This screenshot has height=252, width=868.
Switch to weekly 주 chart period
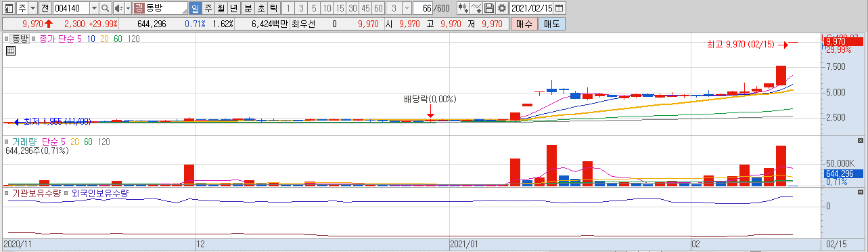pos(208,8)
